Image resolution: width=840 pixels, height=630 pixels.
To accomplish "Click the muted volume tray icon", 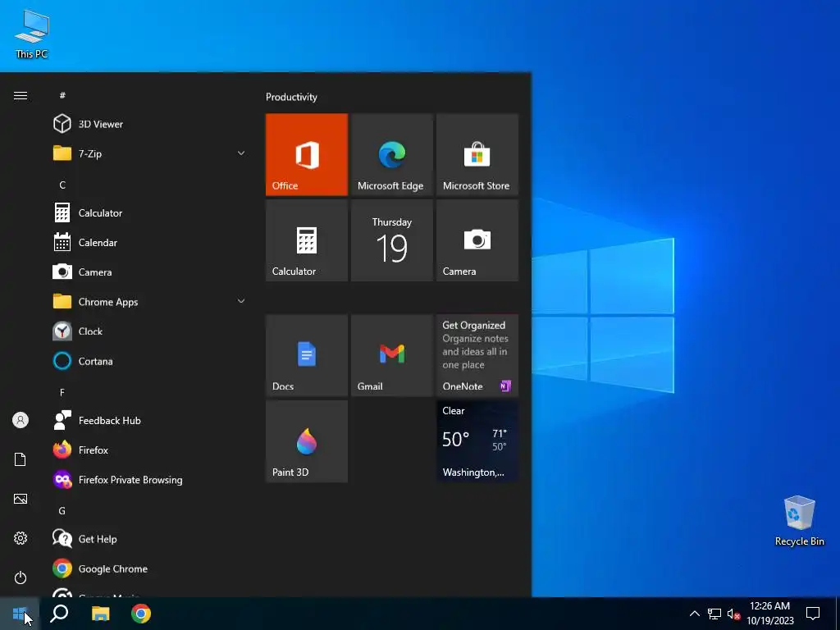I will [733, 614].
